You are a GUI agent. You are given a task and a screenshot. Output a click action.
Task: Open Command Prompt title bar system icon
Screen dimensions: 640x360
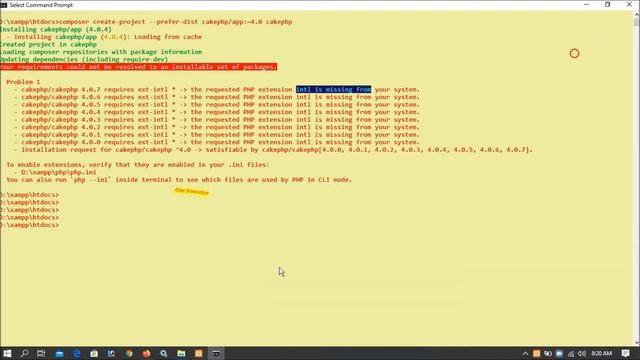(x=4, y=5)
